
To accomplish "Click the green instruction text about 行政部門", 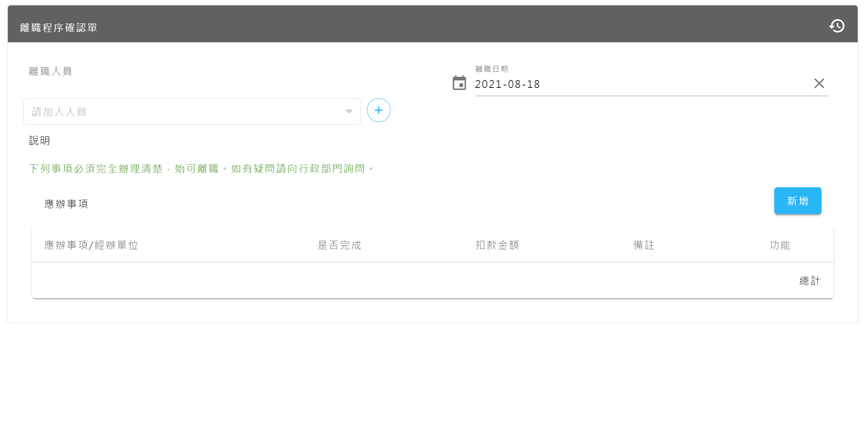I will [201, 169].
